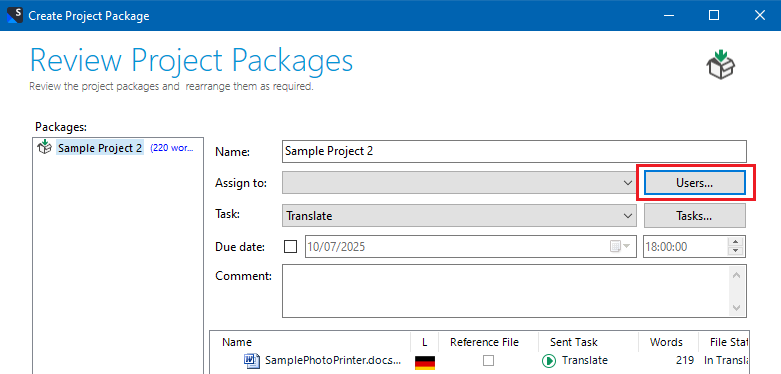781x374 pixels.
Task: Click the Word document icon for SamplePhotoPrinter
Action: (x=252, y=360)
